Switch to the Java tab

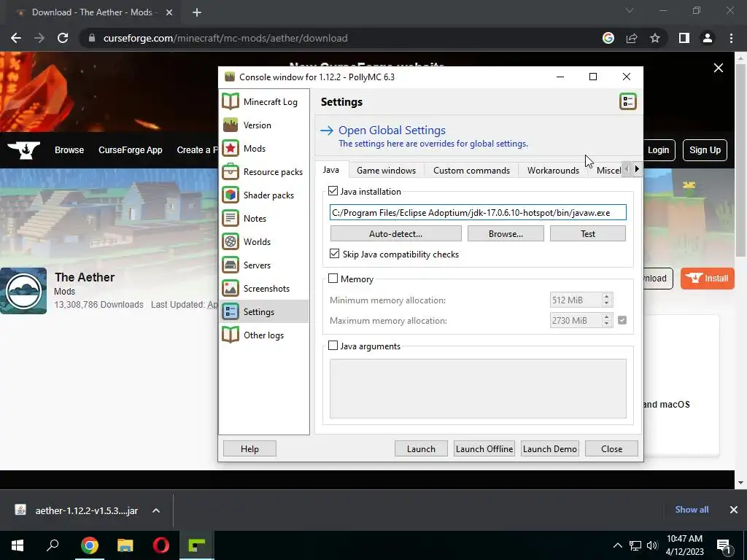(x=331, y=170)
